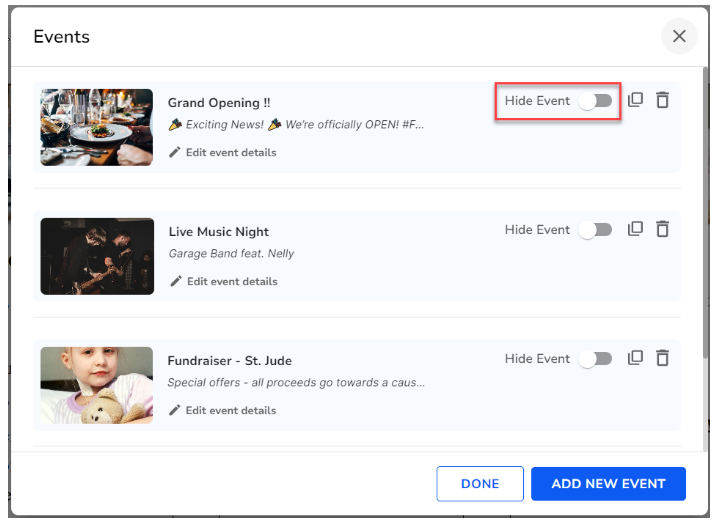Toggle Hide Event for Grand Opening

point(595,101)
